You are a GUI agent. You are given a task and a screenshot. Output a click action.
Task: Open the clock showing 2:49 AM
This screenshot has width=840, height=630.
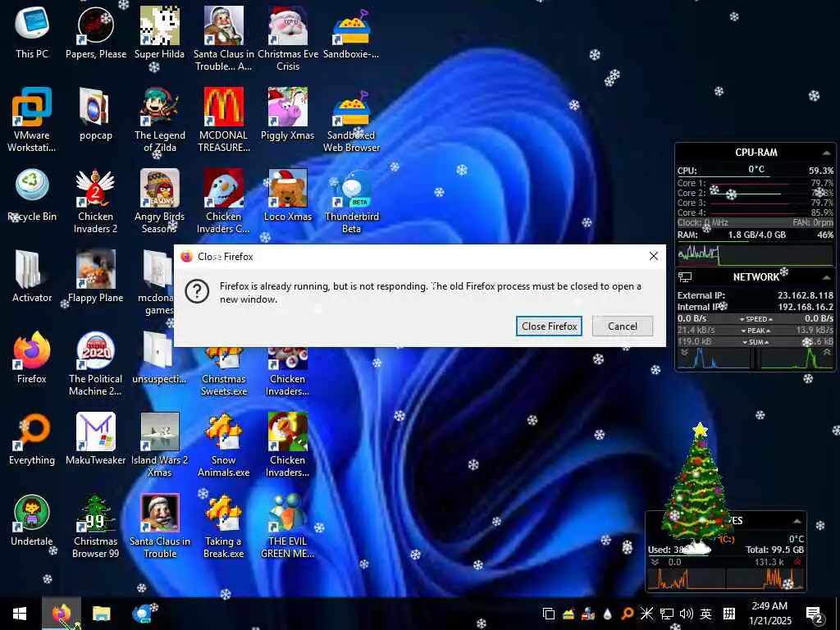pyautogui.click(x=769, y=614)
